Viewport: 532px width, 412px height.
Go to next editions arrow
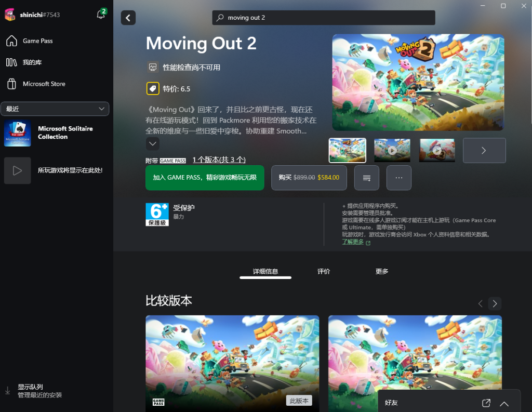[495, 303]
